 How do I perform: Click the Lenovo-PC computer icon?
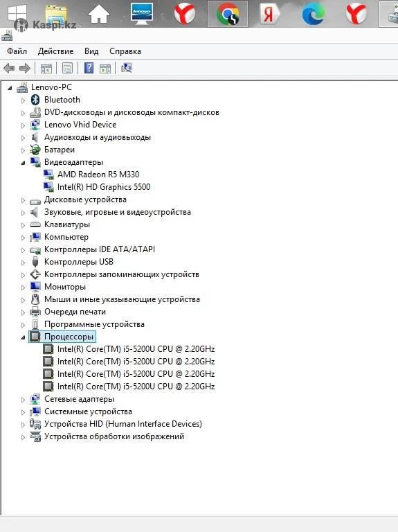tap(22, 87)
